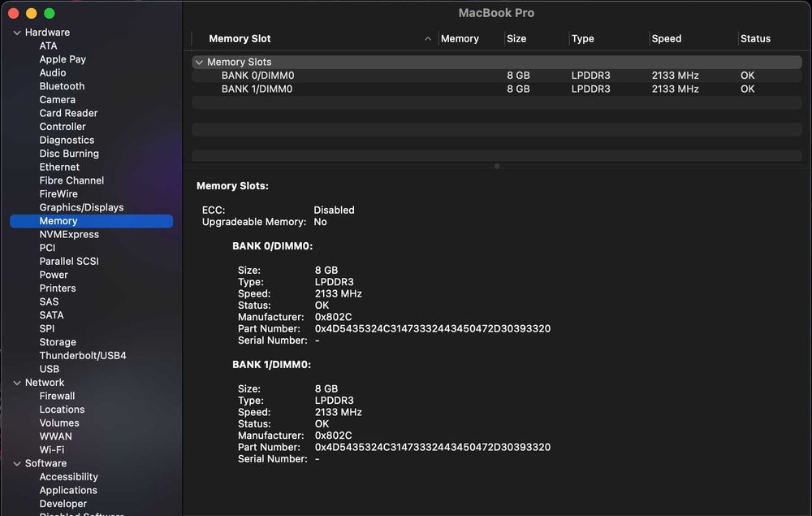Open Wi-Fi network info
This screenshot has height=516, width=812.
tap(52, 449)
